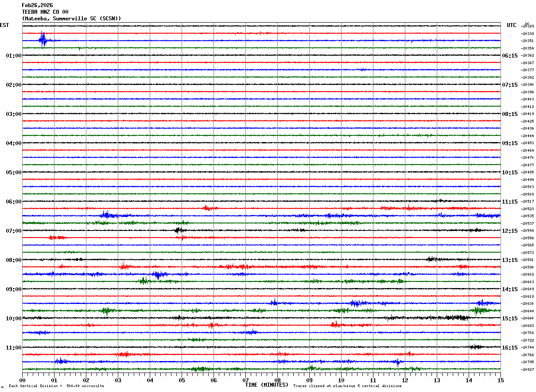536x392 pixels.
Task: Click the DC offset value "-20548"
Action: (528, 231)
